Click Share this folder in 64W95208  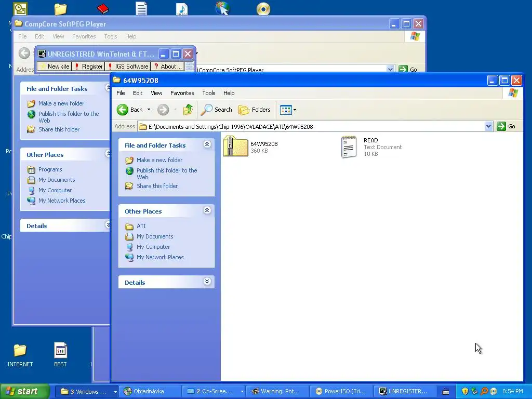(157, 186)
